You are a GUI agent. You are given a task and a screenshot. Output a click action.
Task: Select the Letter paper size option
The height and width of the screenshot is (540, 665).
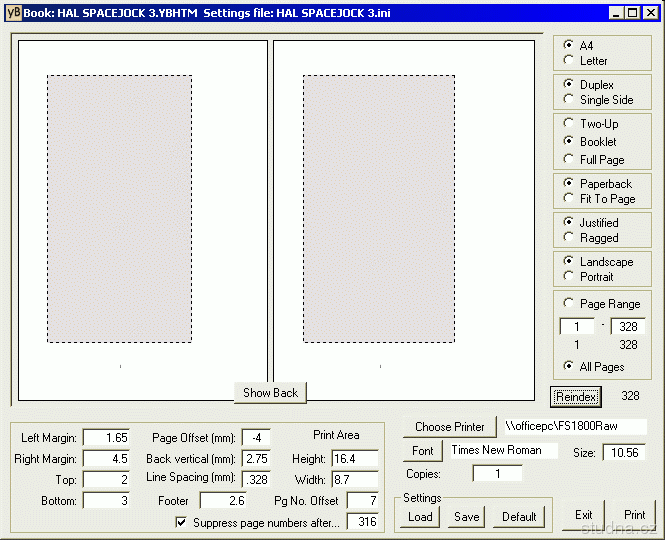(x=570, y=61)
